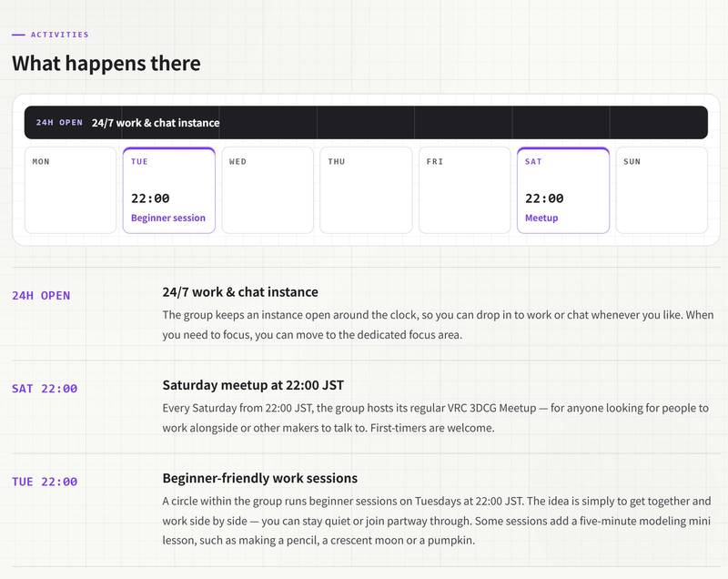Select the THU day card
The image size is (728, 579).
click(x=366, y=190)
